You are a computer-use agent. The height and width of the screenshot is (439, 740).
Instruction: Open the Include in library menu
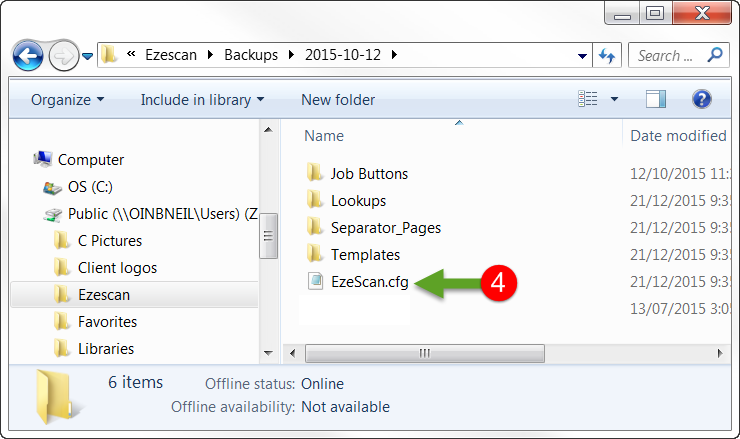(202, 100)
